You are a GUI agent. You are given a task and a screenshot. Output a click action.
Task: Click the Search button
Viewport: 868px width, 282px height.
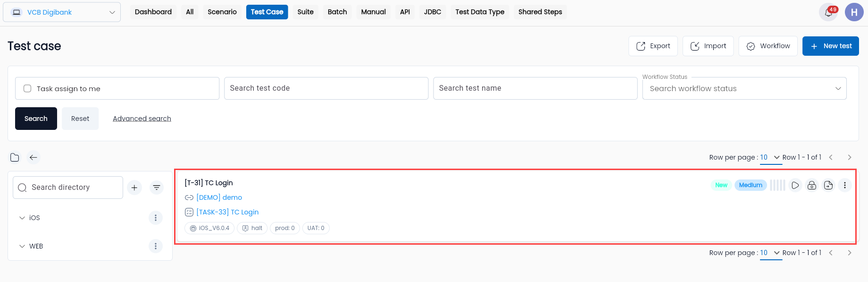pos(36,119)
